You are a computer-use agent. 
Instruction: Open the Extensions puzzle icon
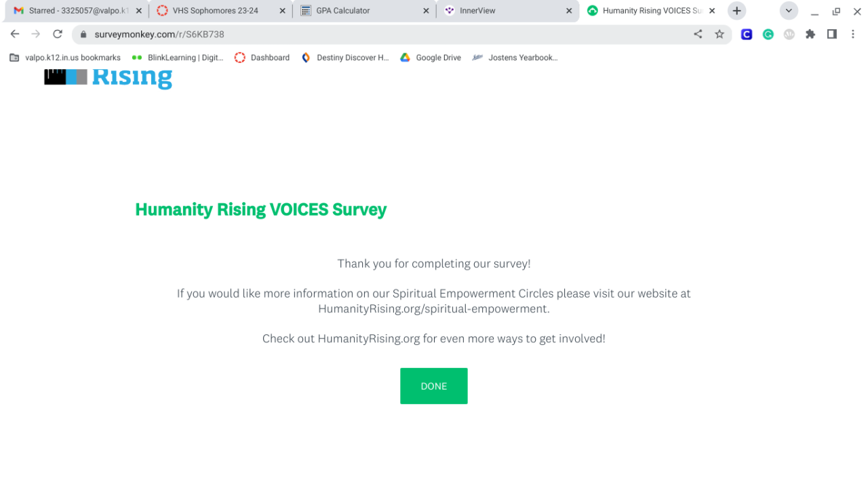tap(810, 34)
